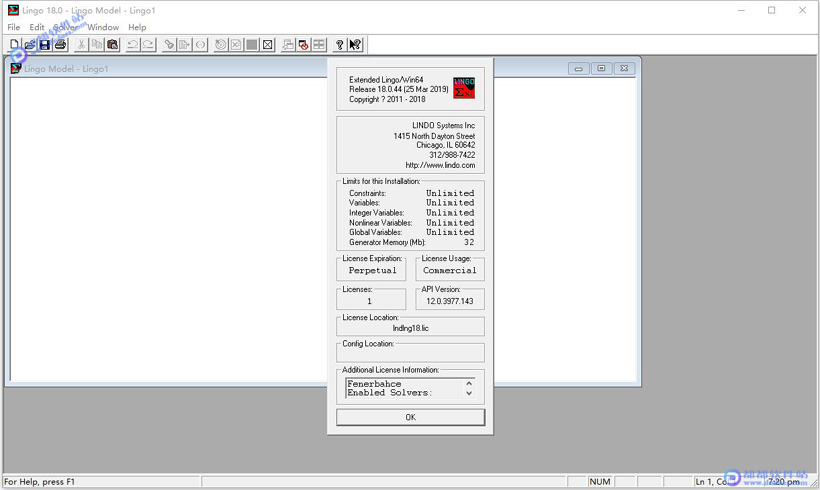Open the File menu
This screenshot has width=820, height=490.
tap(14, 27)
